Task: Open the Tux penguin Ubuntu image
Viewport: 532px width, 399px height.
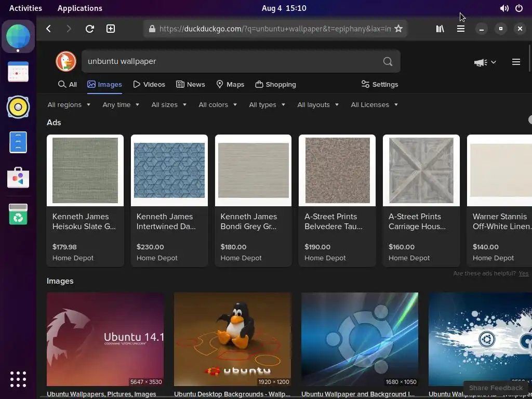Action: tap(232, 339)
